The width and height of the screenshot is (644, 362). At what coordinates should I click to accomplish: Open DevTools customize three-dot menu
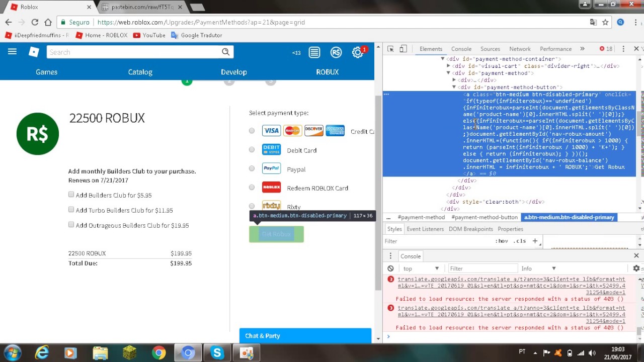click(623, 49)
